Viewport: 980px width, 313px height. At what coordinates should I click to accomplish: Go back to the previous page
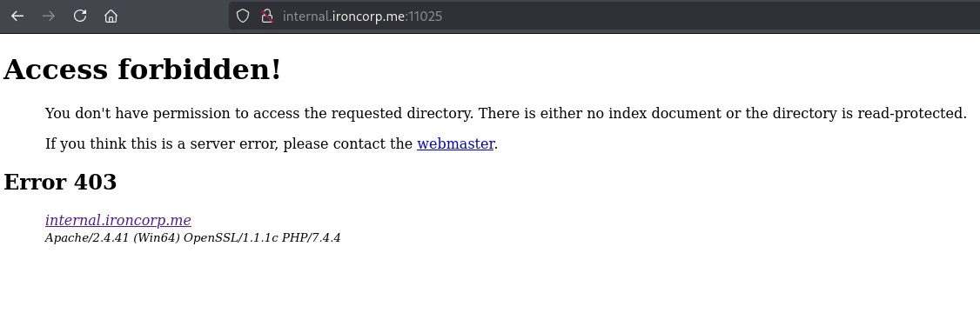(17, 17)
